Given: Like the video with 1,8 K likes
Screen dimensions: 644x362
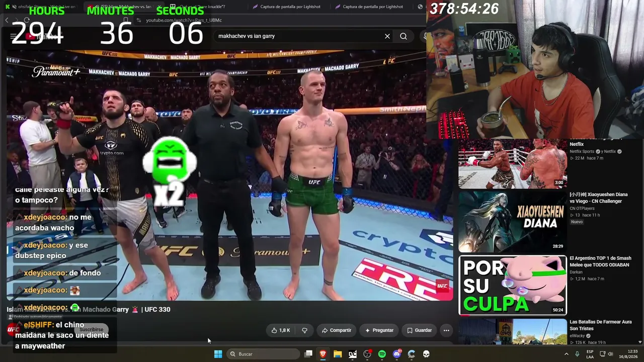Looking at the screenshot, I should tap(281, 330).
